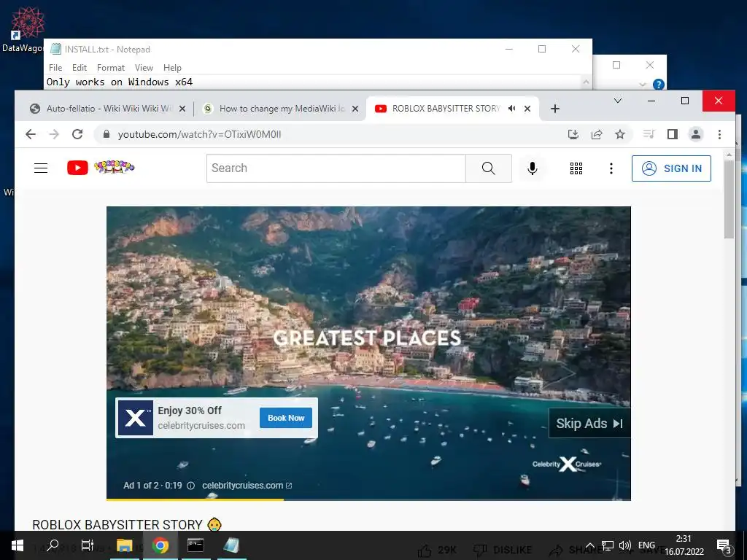This screenshot has width=747, height=560.
Task: Open taskbar search
Action: pyautogui.click(x=53, y=545)
